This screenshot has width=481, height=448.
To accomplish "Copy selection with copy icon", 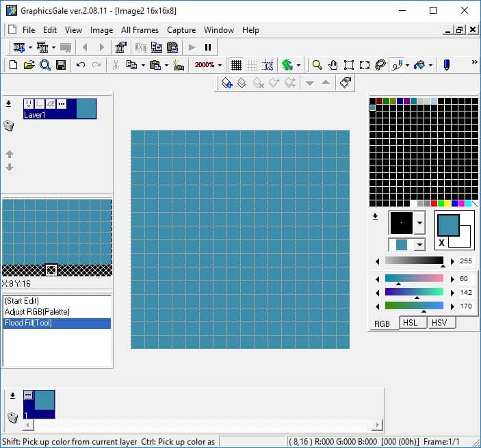I will (x=132, y=65).
